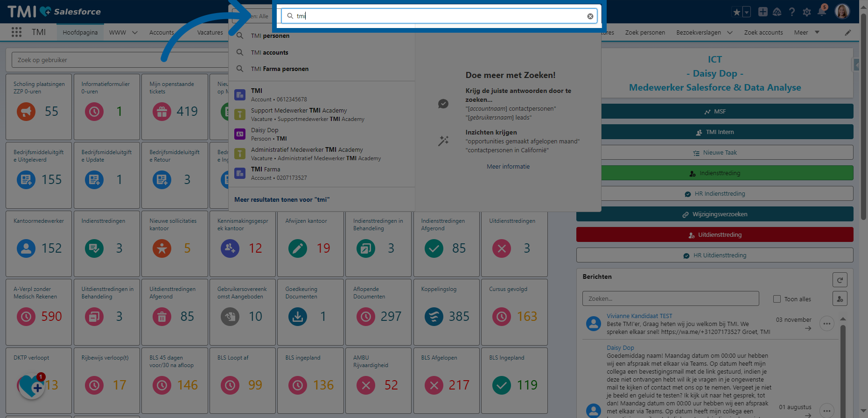
Task: Create a Nieuwe Taak
Action: tap(715, 152)
